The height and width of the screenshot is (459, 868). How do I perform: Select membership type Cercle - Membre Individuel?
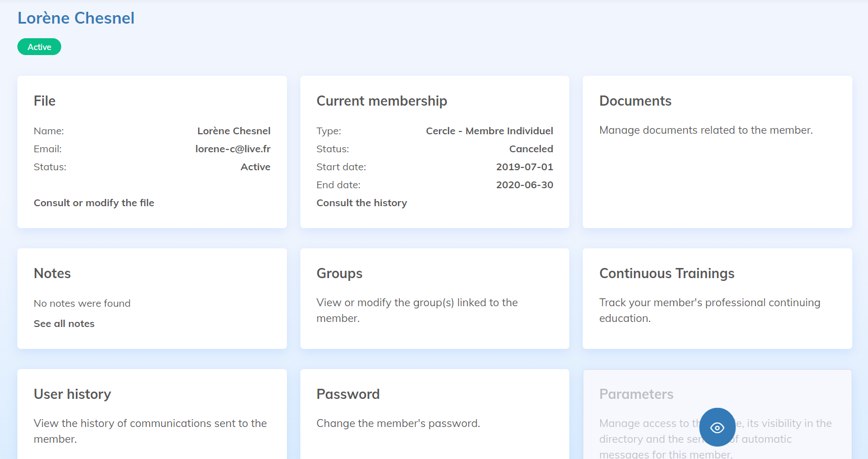coord(489,131)
